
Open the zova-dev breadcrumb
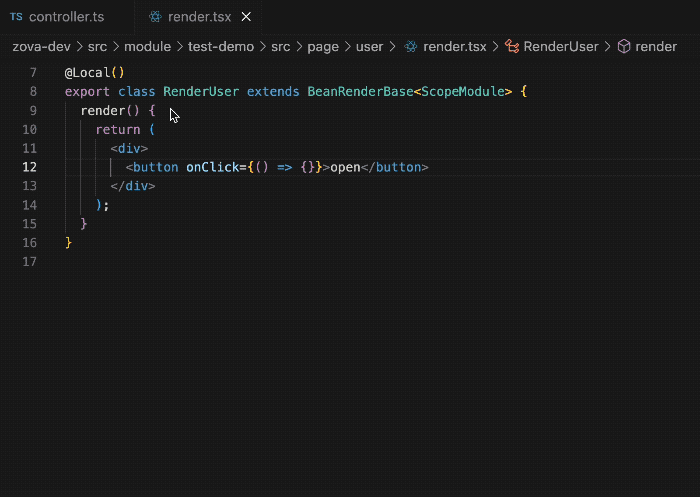pos(42,46)
